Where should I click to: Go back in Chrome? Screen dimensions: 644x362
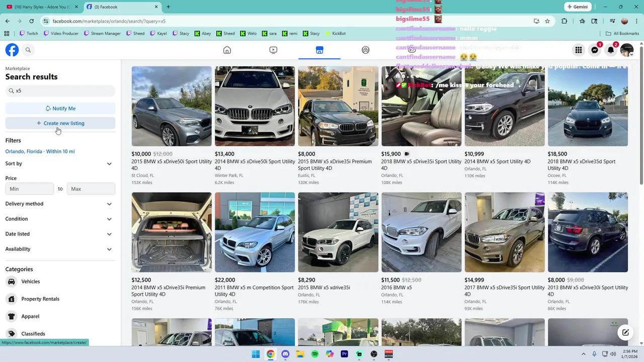coord(7,21)
